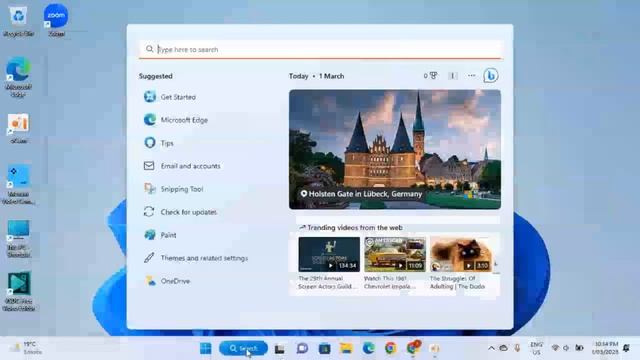Open the three-dot options menu in search panel
640x360 pixels.
471,76
